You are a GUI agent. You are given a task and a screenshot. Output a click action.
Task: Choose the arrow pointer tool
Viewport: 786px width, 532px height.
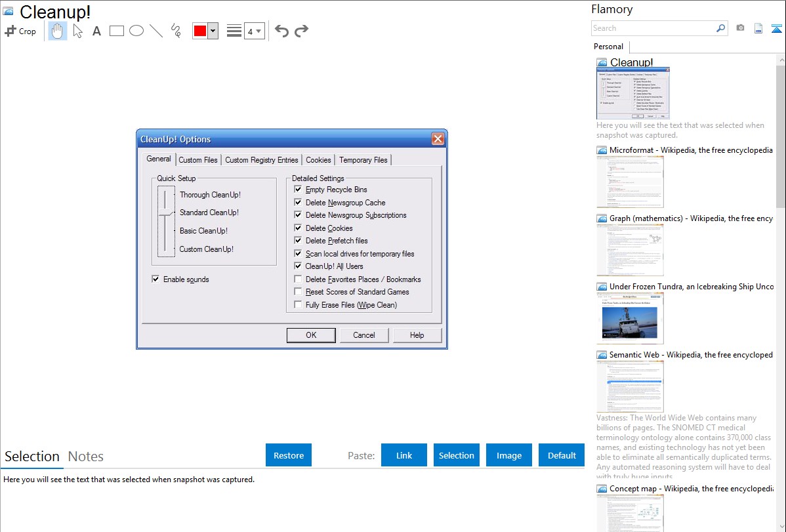click(x=78, y=31)
